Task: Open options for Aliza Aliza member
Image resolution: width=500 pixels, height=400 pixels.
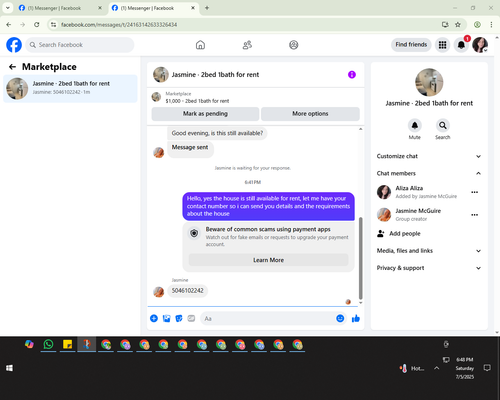Action: (x=475, y=192)
